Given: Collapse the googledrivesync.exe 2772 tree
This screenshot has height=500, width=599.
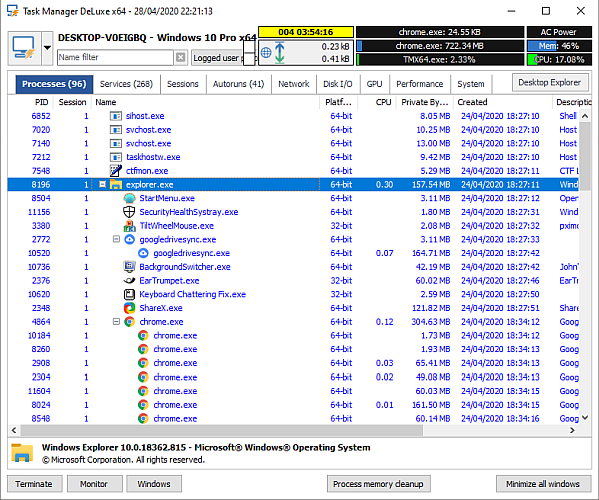Looking at the screenshot, I should click(x=116, y=239).
